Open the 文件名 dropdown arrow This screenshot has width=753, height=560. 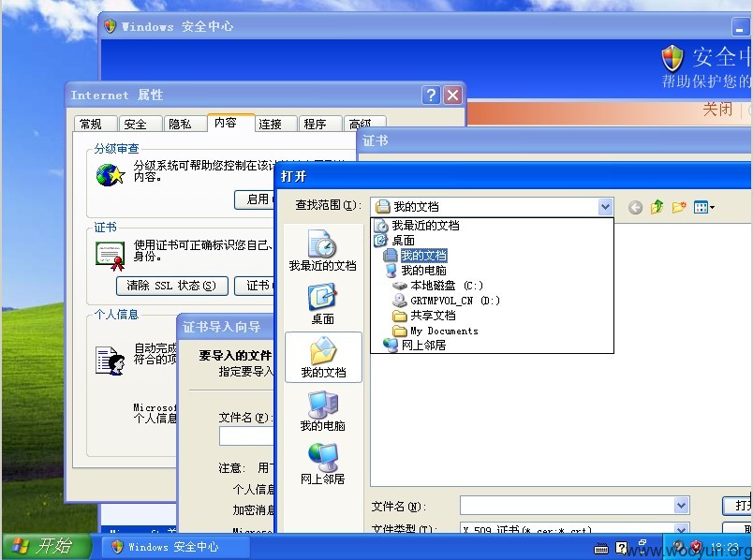click(681, 506)
